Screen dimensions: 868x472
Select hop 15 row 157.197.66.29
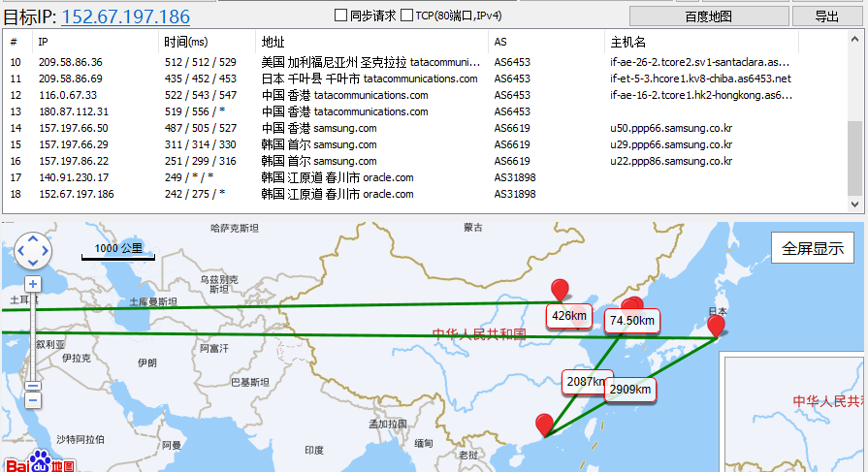pyautogui.click(x=424, y=144)
